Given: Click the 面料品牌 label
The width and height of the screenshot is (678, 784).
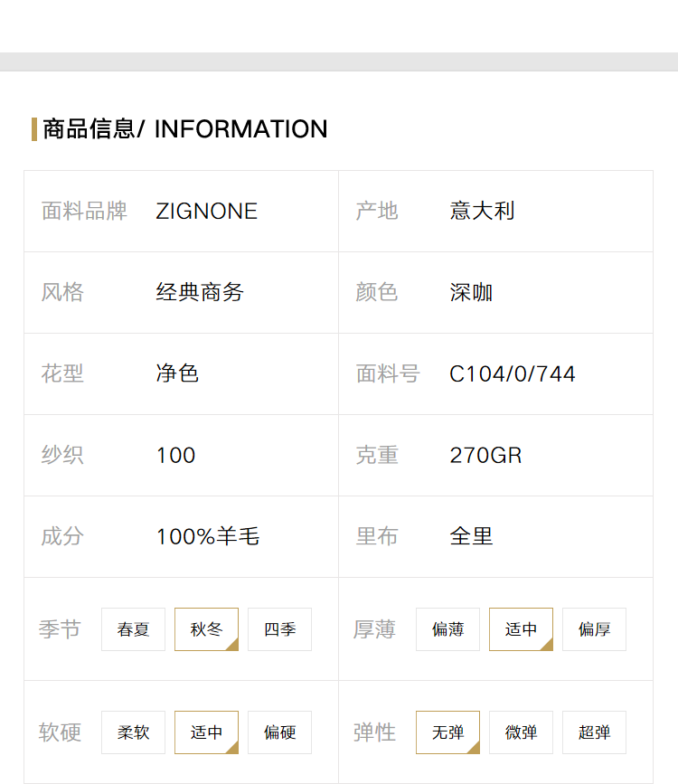Looking at the screenshot, I should click(84, 211).
